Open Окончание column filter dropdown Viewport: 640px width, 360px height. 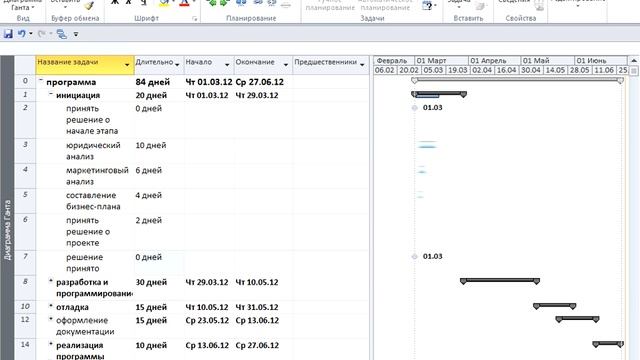pyautogui.click(x=286, y=65)
